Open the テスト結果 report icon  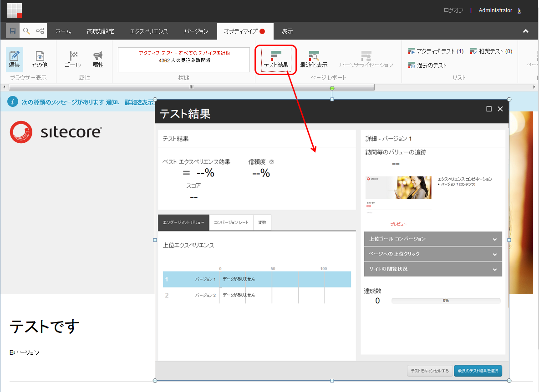pos(276,60)
